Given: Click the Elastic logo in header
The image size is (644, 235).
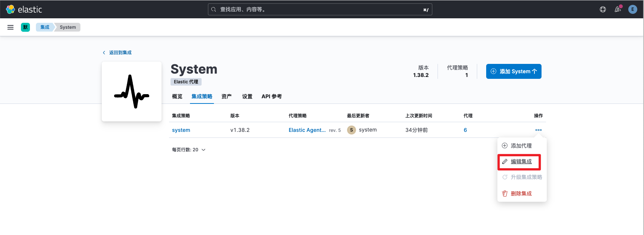Looking at the screenshot, I should click(24, 9).
